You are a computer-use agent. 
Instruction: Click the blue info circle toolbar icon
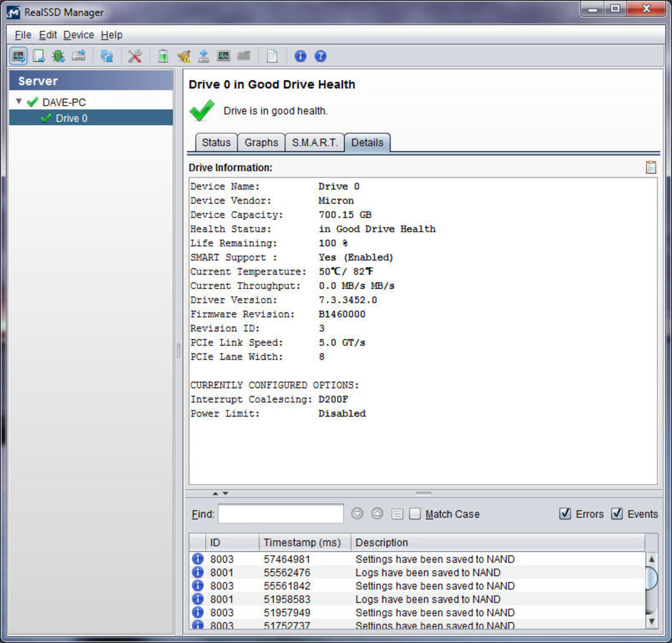[x=300, y=56]
